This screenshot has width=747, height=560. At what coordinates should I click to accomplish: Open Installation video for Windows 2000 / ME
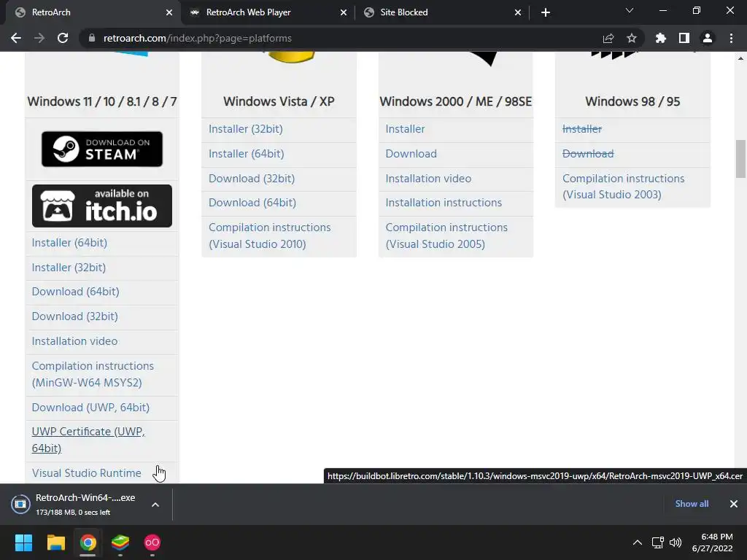tap(429, 179)
